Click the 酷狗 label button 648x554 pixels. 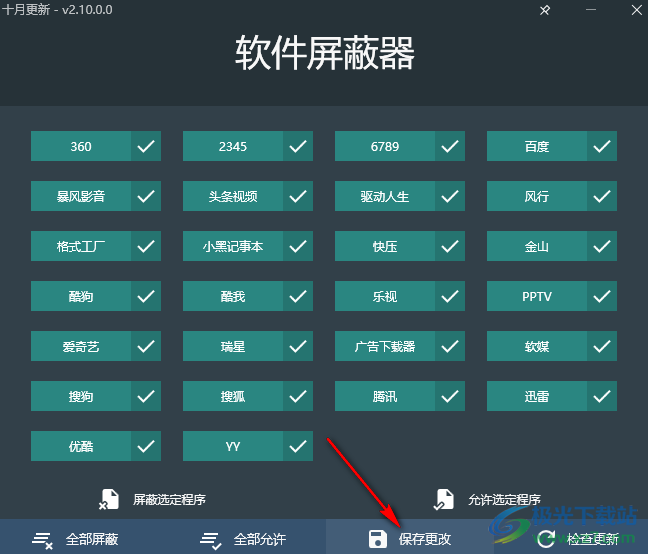(81, 296)
